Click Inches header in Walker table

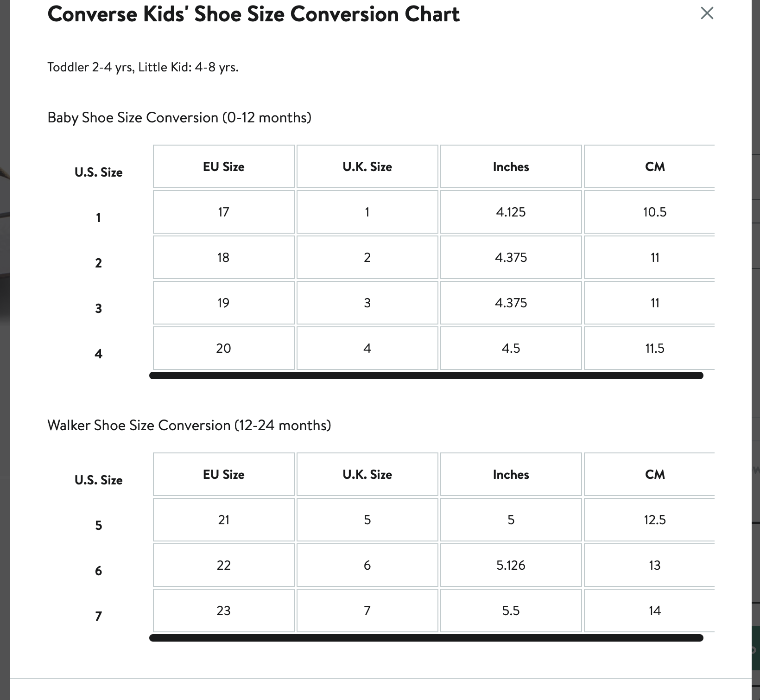tap(511, 474)
